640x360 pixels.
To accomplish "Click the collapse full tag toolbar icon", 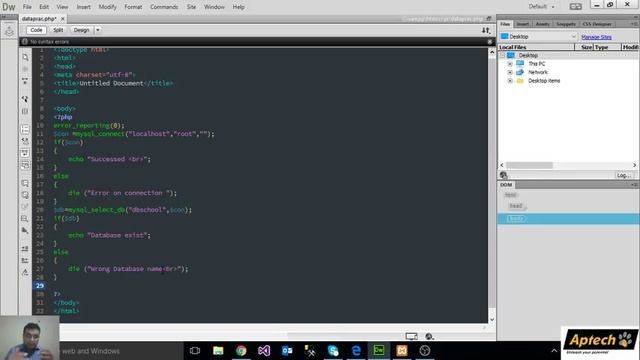I will pyautogui.click(x=25, y=81).
